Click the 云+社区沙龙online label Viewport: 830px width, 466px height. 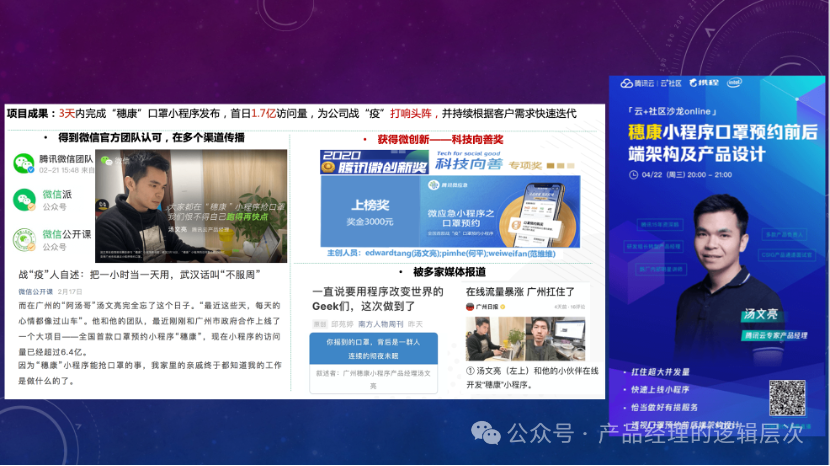(672, 111)
